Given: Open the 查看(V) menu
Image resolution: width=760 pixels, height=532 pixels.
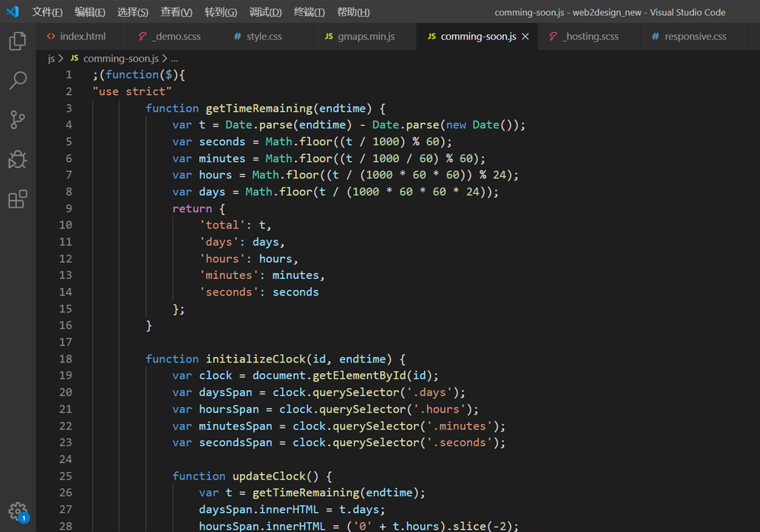Looking at the screenshot, I should (176, 12).
